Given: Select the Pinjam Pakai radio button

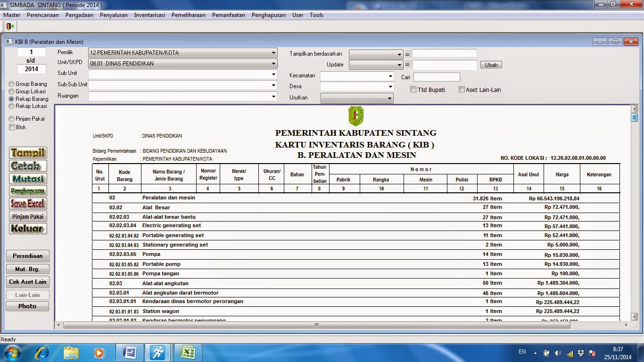Looking at the screenshot, I should pyautogui.click(x=11, y=119).
